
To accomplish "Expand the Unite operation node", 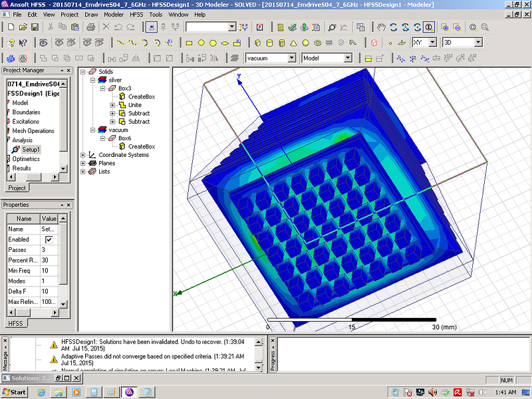I will pos(113,105).
